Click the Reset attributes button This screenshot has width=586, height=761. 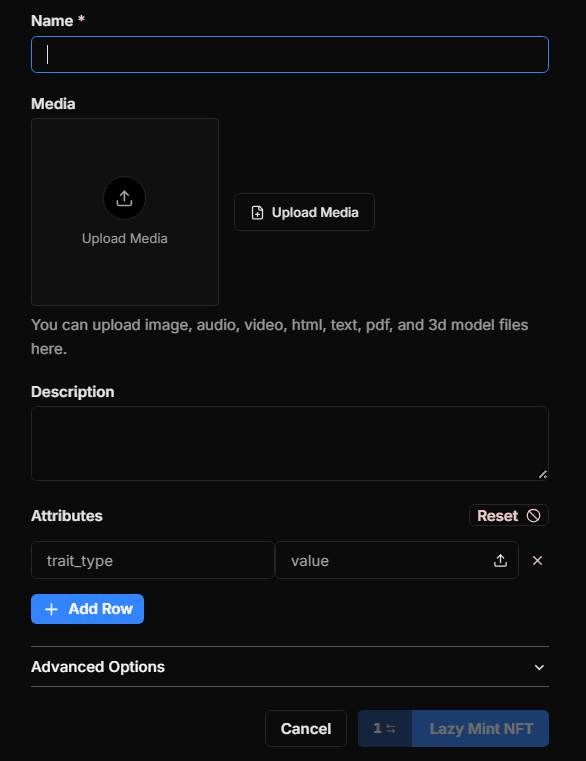pyautogui.click(x=509, y=515)
